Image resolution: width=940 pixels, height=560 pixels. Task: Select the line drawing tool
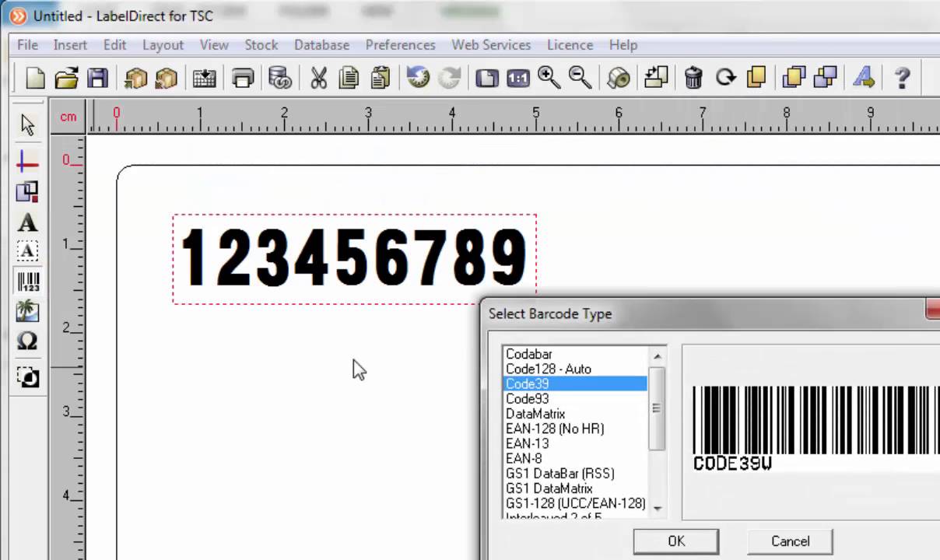click(27, 161)
